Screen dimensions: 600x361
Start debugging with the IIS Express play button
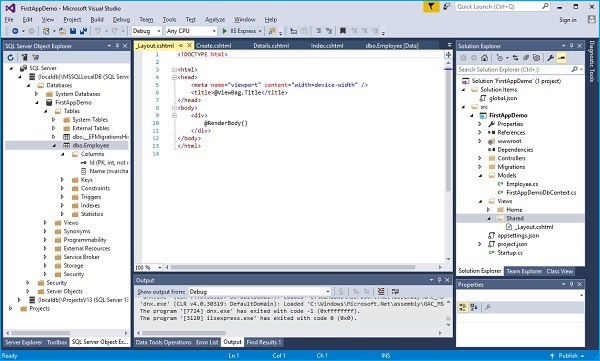point(225,31)
